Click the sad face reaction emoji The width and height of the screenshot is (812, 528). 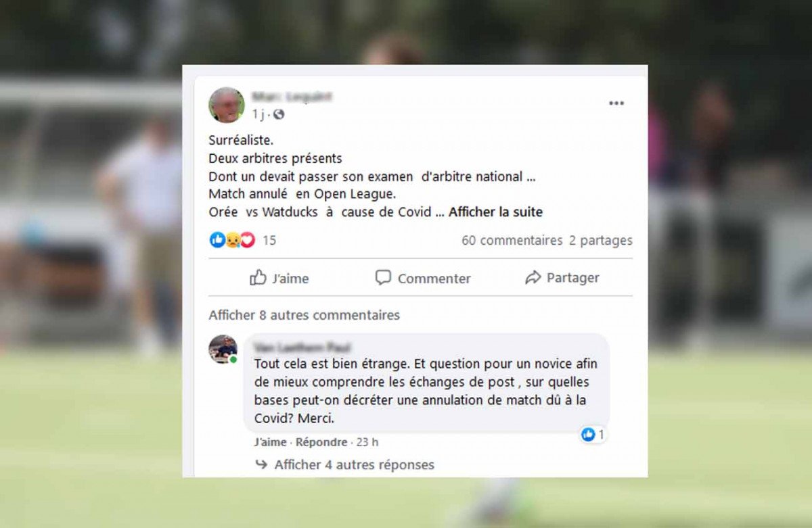pyautogui.click(x=233, y=240)
